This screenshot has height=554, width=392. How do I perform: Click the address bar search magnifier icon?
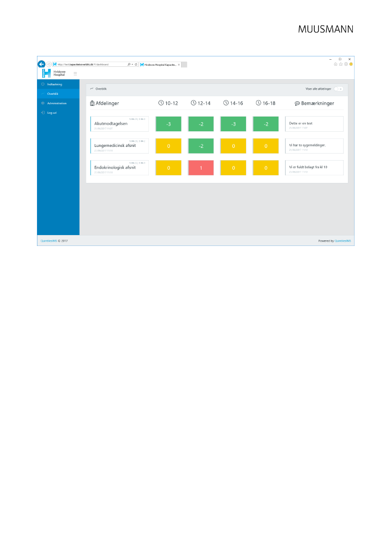129,64
